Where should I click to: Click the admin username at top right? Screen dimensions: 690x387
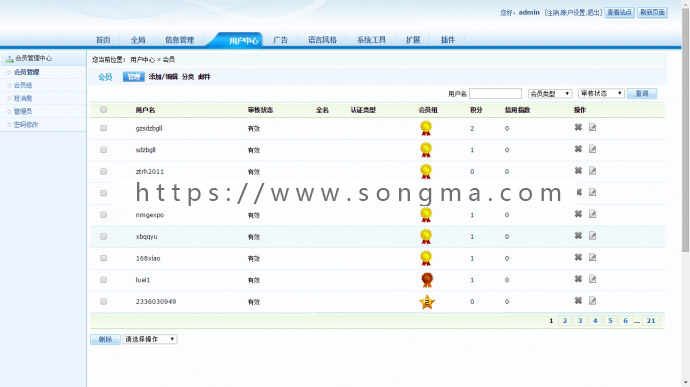(529, 12)
